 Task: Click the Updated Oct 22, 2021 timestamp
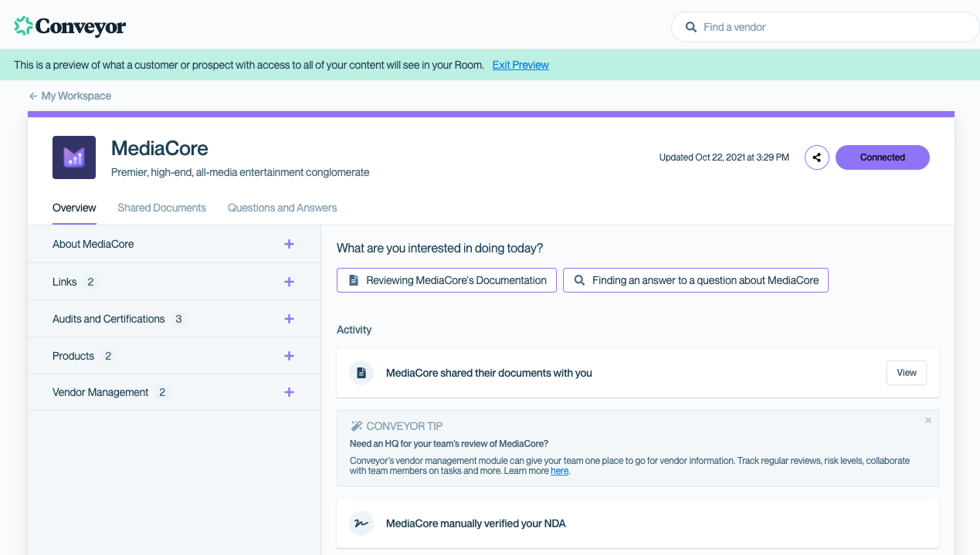(724, 157)
